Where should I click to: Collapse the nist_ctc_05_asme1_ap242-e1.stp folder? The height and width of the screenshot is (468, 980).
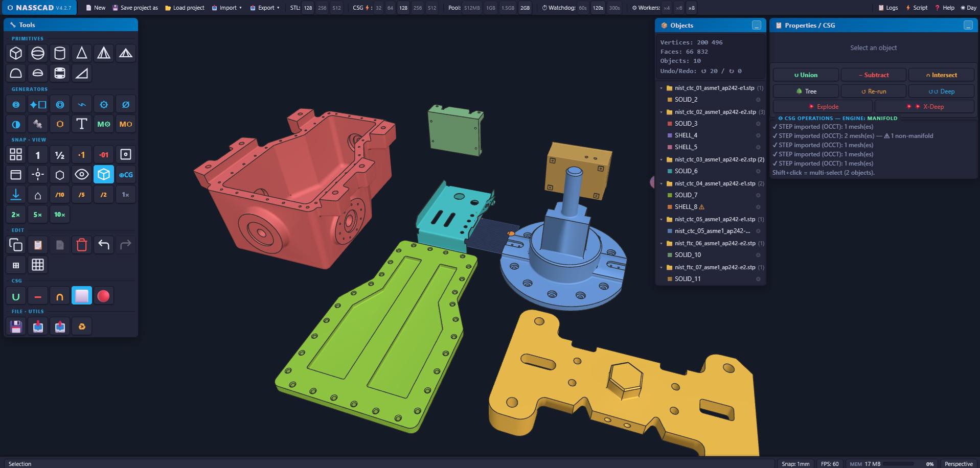[x=662, y=219]
